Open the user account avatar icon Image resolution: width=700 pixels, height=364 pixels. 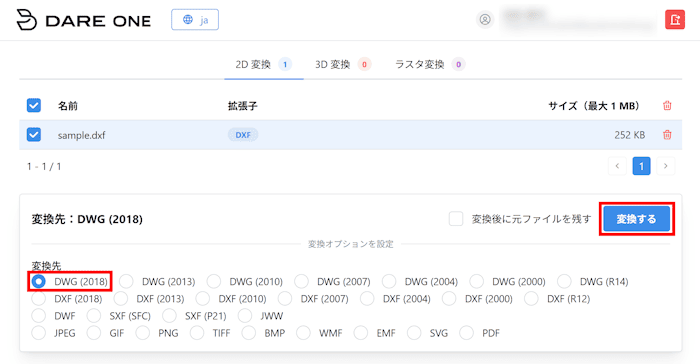tap(485, 20)
